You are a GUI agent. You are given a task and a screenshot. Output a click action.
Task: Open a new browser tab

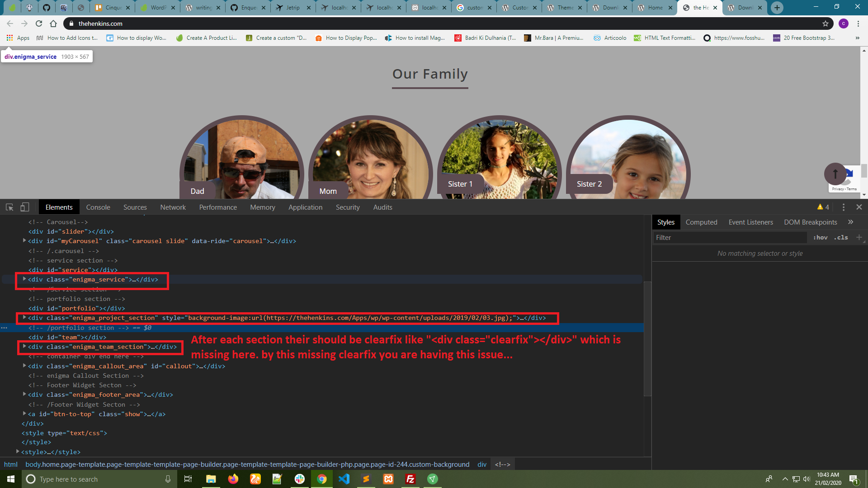click(x=777, y=8)
